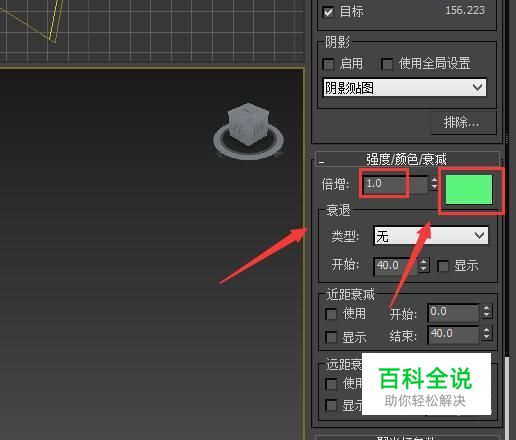Click near attenuation 结束 spinner arrows
The height and width of the screenshot is (440, 516).
[487, 334]
